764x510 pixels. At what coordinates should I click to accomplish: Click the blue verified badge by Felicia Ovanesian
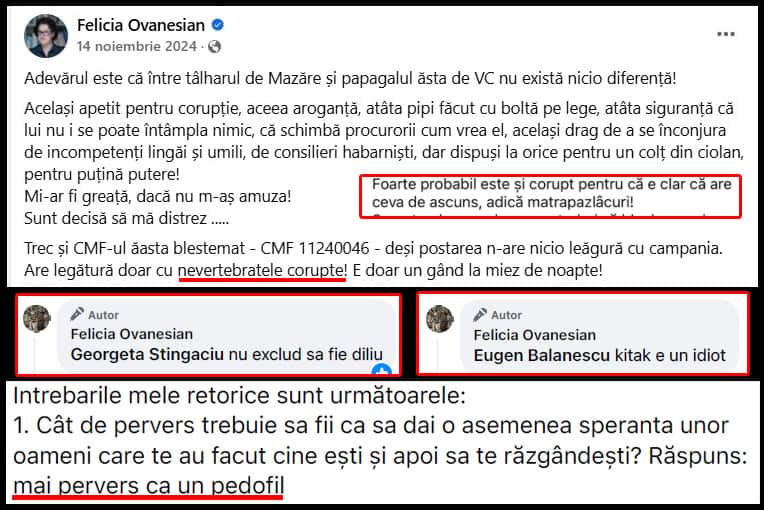pos(217,25)
